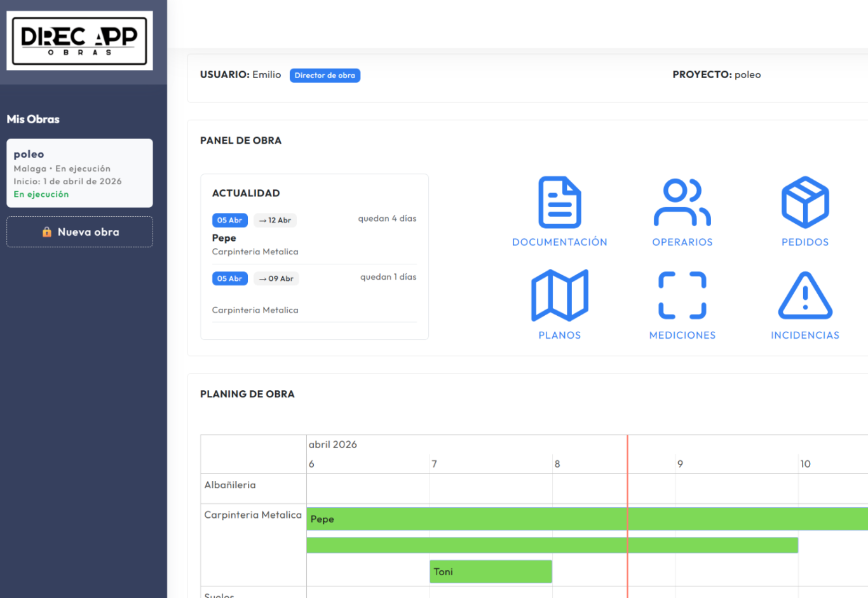Click the DirecApp Obras logo
Image resolution: width=868 pixels, height=598 pixels.
point(79,41)
